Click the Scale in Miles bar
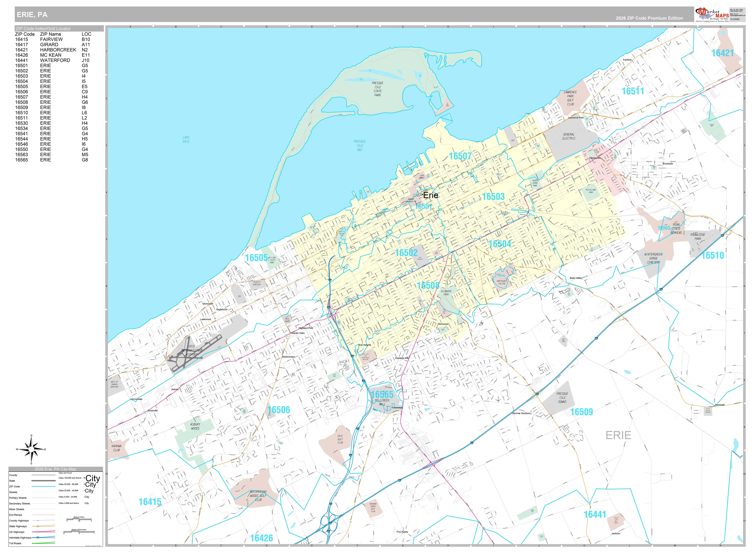The height and width of the screenshot is (554, 756). click(79, 519)
